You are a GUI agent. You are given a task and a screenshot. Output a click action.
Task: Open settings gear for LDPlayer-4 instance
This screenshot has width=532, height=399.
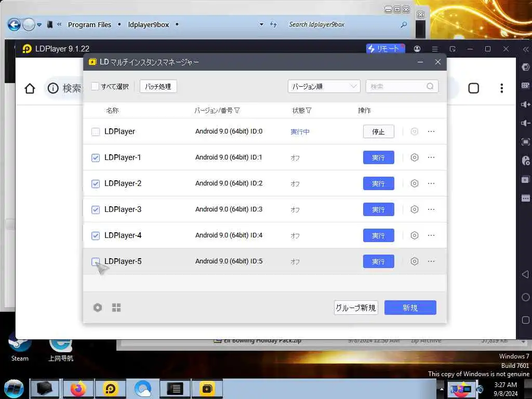(414, 235)
